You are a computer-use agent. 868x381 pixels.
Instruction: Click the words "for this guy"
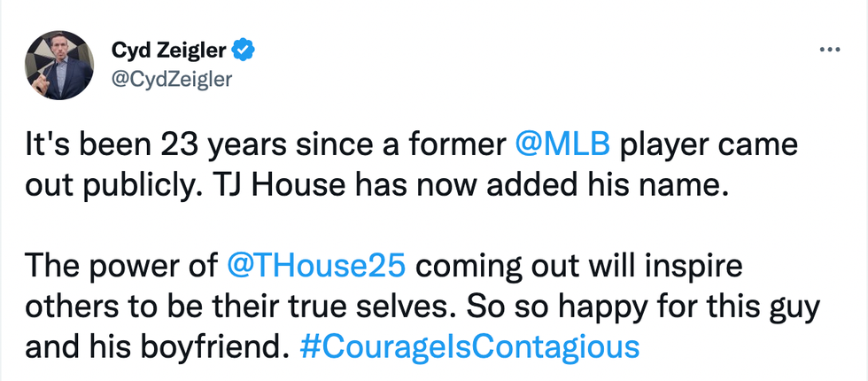click(x=722, y=306)
